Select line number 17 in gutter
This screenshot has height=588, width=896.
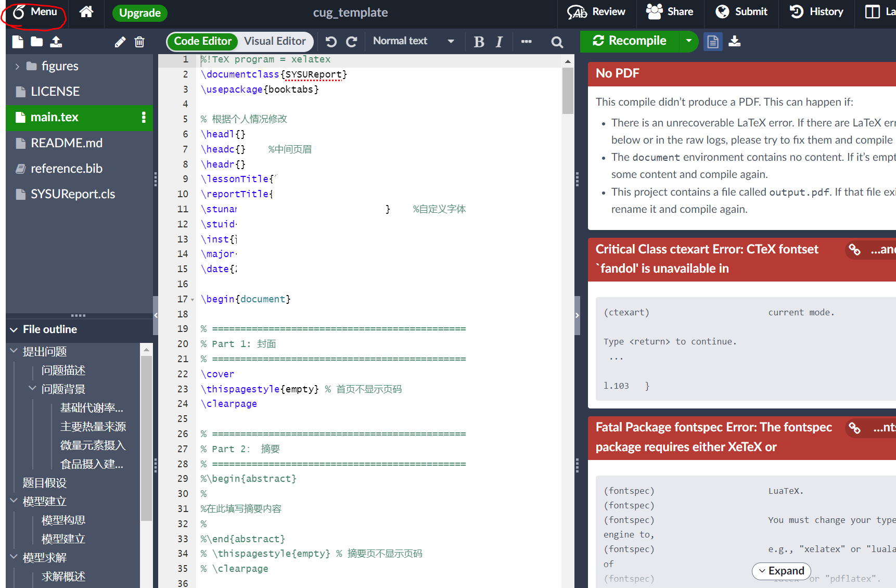point(182,299)
